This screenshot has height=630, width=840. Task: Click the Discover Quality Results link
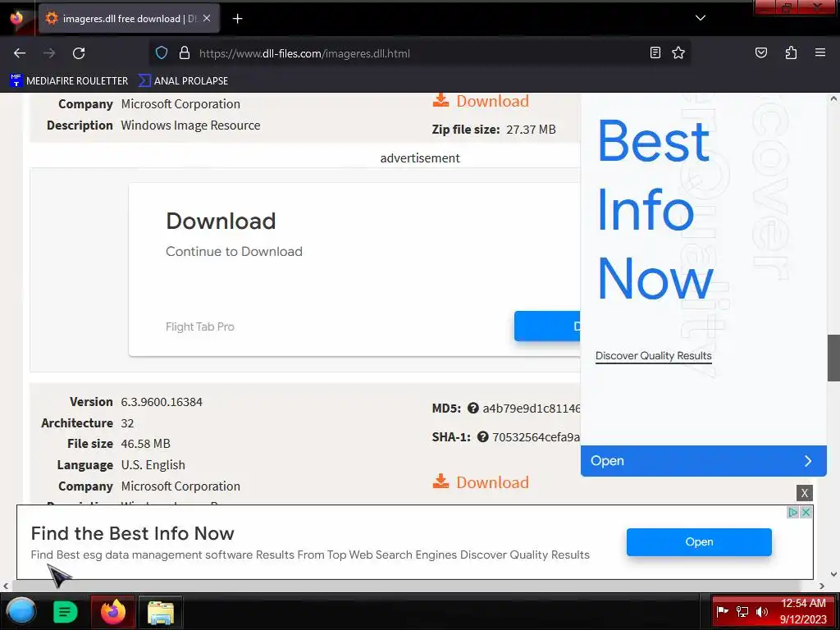(654, 356)
